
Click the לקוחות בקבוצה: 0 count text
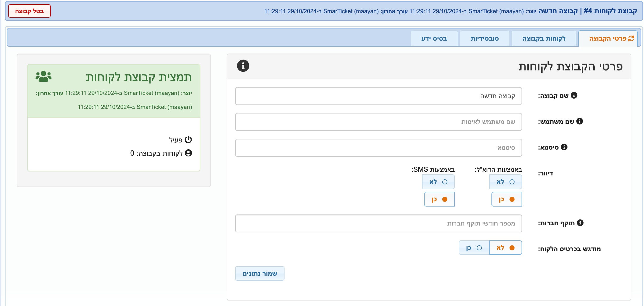[157, 153]
